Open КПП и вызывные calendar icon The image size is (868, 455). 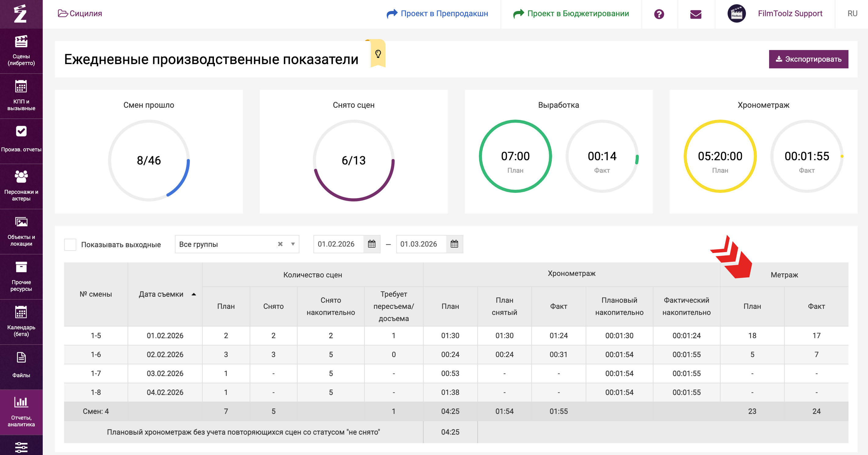(21, 87)
